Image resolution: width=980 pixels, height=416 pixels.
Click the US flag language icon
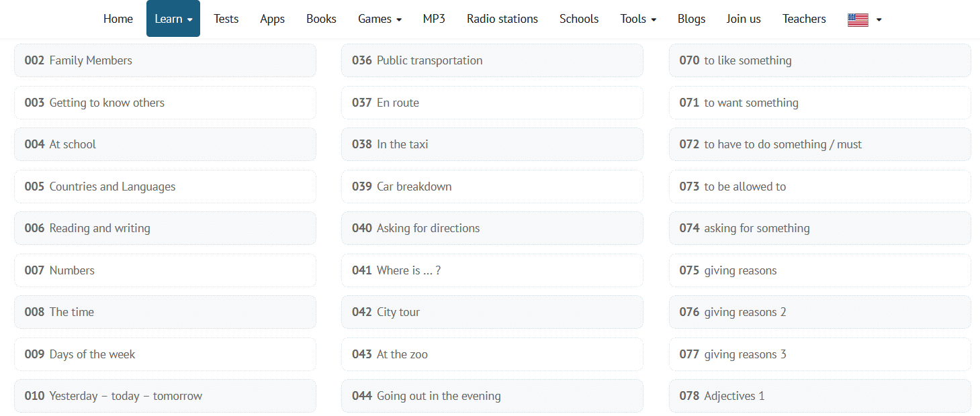[858, 19]
